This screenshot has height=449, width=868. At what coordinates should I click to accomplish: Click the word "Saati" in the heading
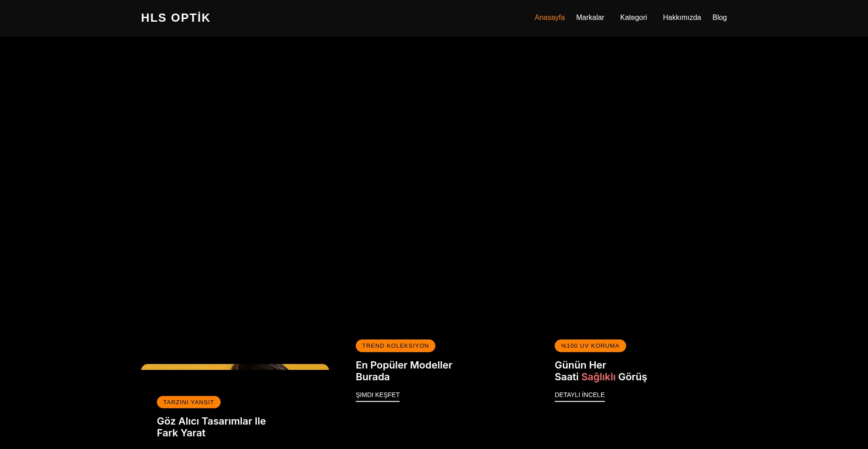pyautogui.click(x=566, y=377)
